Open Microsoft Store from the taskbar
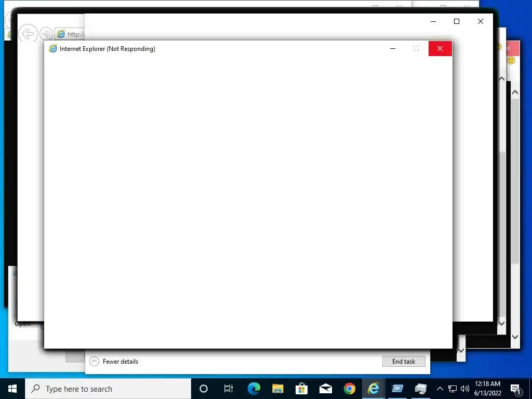The image size is (532, 399). (301, 389)
